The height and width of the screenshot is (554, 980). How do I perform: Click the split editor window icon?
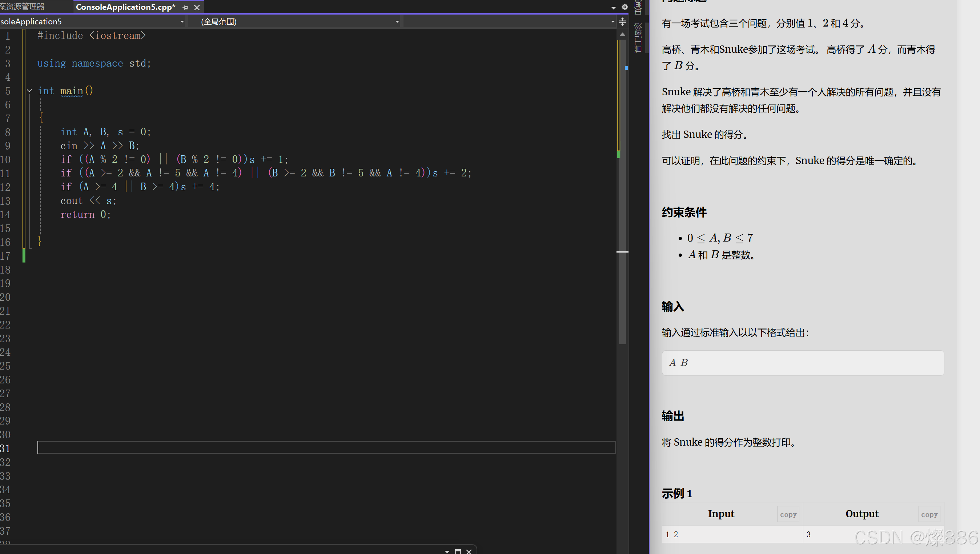[622, 22]
